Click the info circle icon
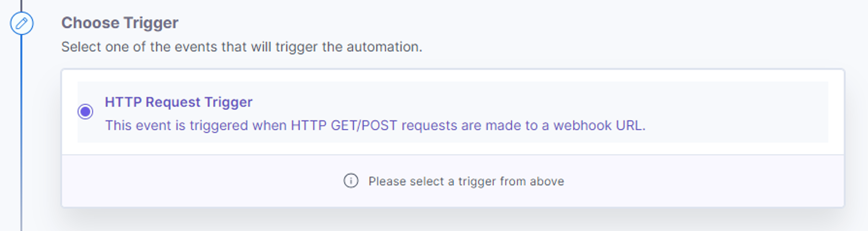 (x=351, y=181)
